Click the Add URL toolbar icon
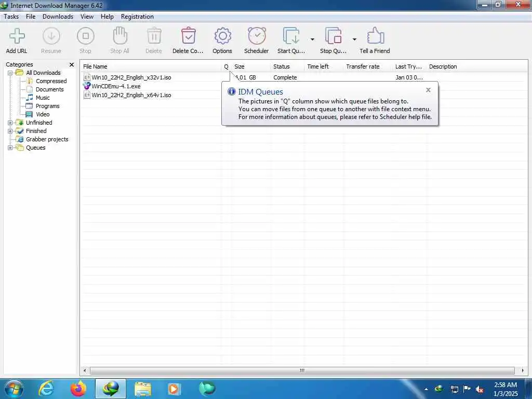Screen dimensions: 532x399 click(x=17, y=36)
